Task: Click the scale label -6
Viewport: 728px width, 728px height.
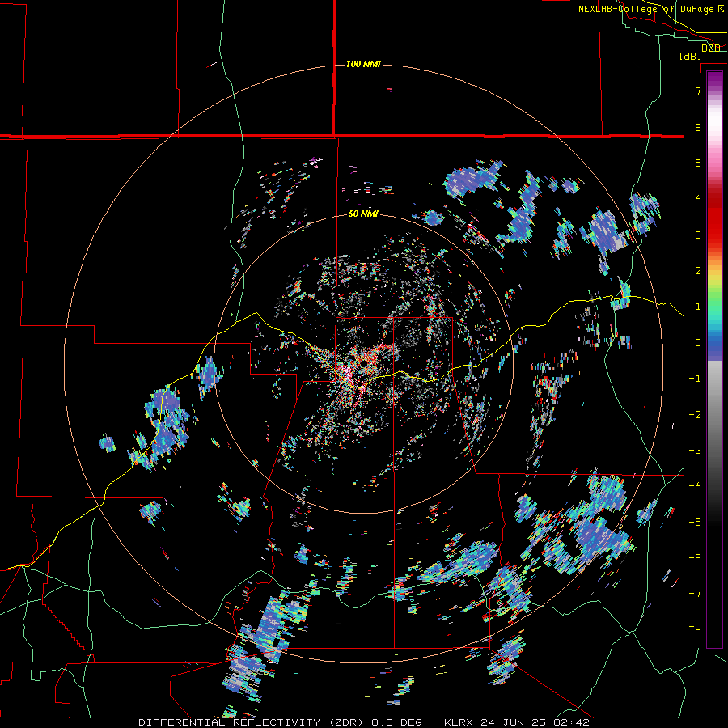Action: pyautogui.click(x=695, y=557)
